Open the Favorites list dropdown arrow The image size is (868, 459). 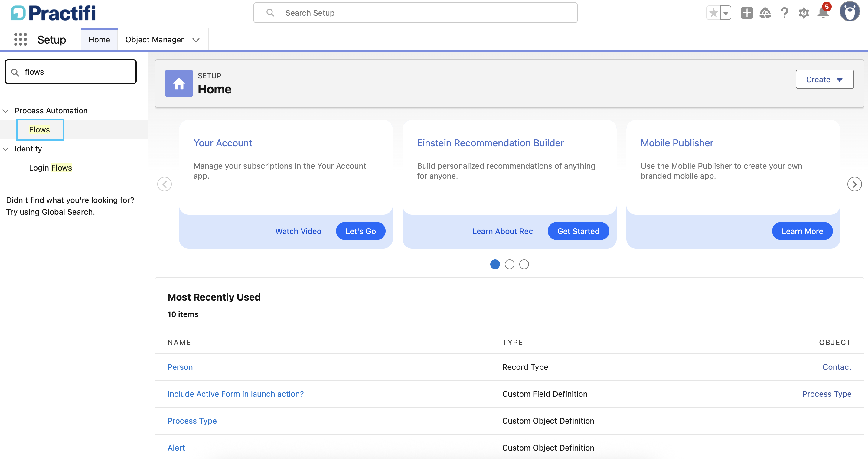[726, 13]
